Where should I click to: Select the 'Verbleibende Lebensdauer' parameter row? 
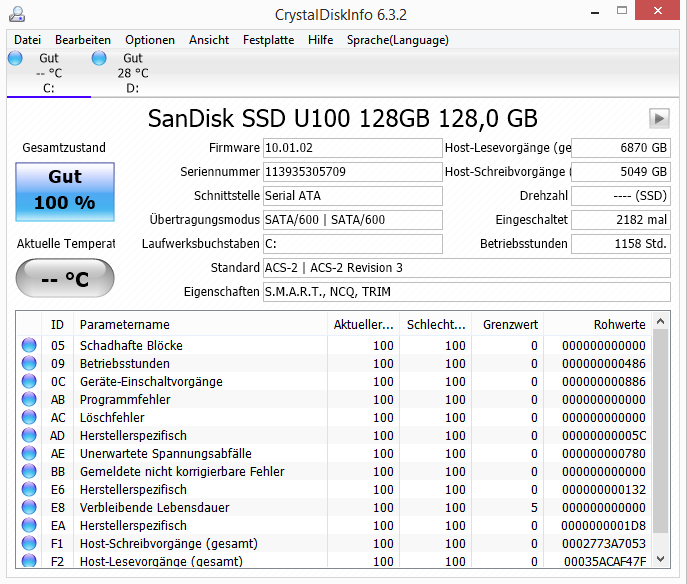(x=334, y=507)
